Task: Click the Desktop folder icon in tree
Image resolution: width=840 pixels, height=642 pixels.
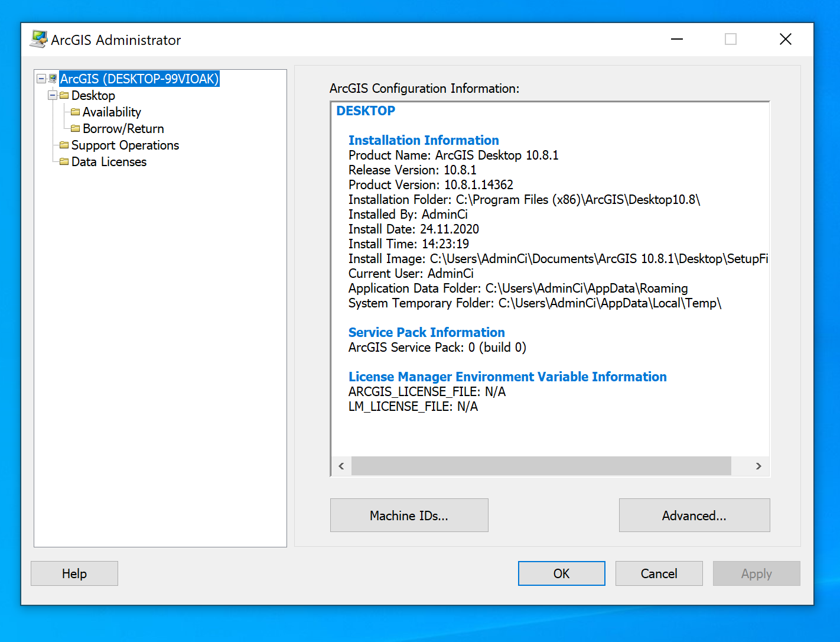Action: (x=64, y=95)
